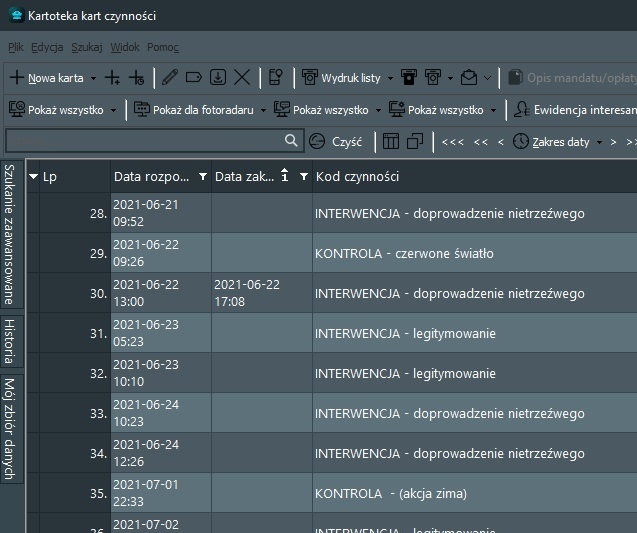This screenshot has height=533, width=637.
Task: Click the pencil edit icon in the toolbar
Action: tap(170, 77)
